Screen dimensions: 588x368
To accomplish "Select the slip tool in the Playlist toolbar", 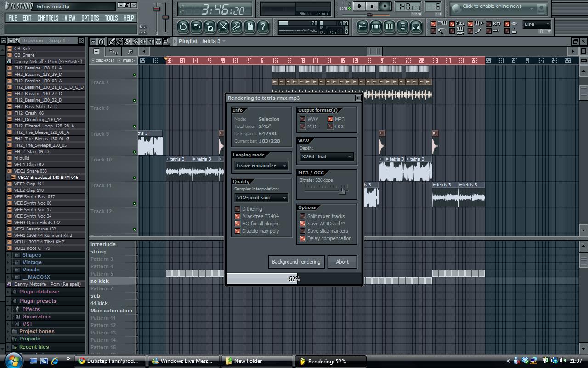I will click(143, 41).
